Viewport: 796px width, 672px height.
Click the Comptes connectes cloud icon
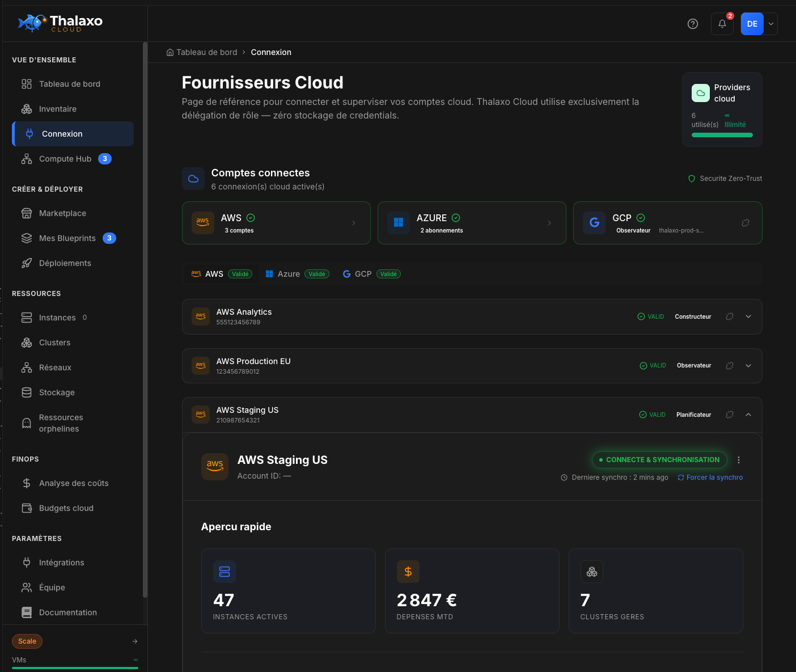[193, 179]
